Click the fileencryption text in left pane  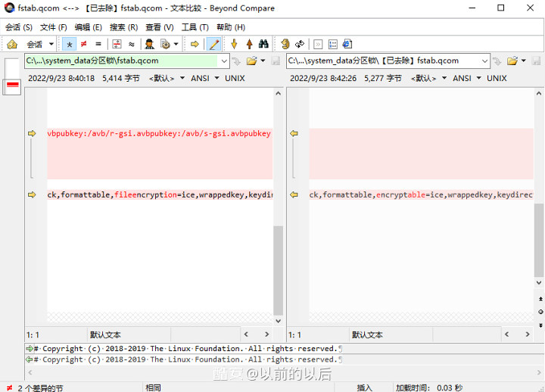[x=145, y=194]
